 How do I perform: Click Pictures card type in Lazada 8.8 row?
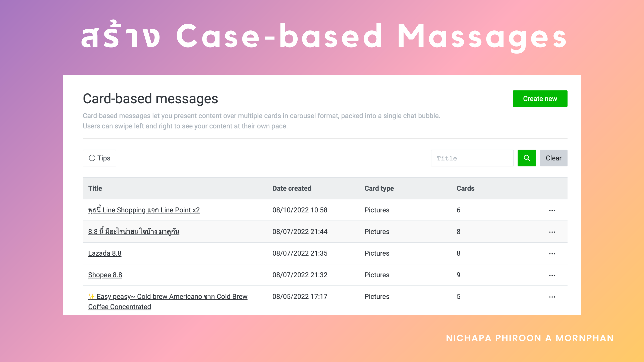point(377,253)
